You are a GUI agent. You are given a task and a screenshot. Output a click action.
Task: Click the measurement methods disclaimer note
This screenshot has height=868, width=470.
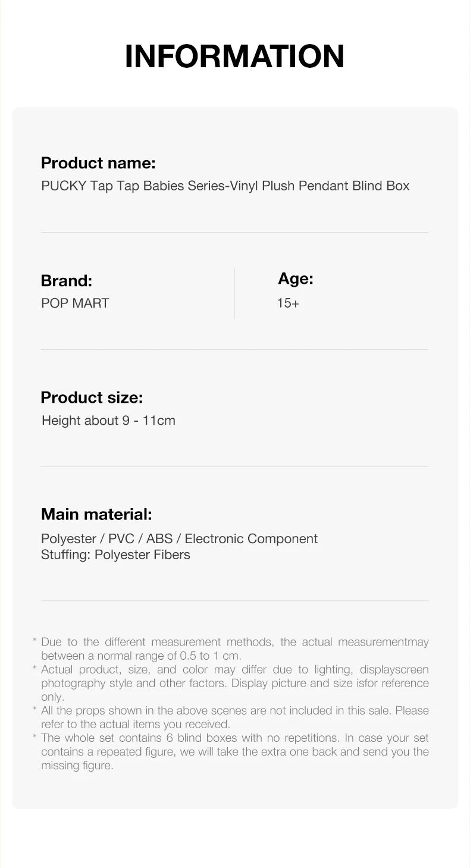click(x=234, y=649)
